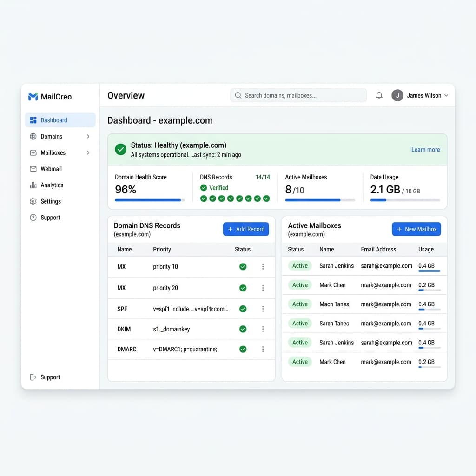Click the envelope icon beside Webmail

tap(33, 169)
